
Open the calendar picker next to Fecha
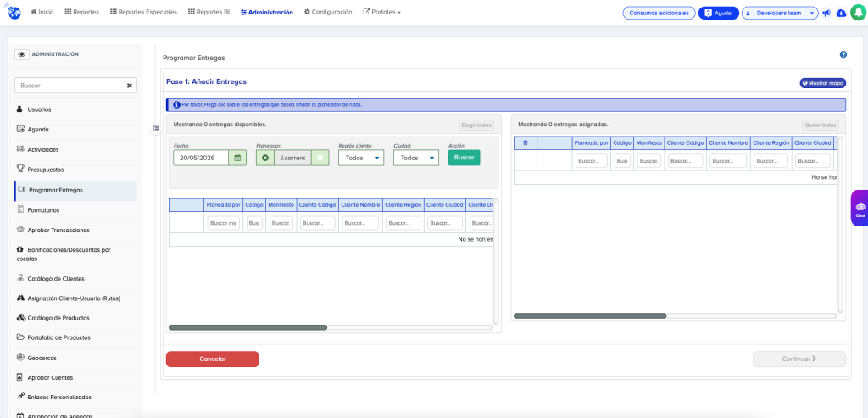(237, 158)
